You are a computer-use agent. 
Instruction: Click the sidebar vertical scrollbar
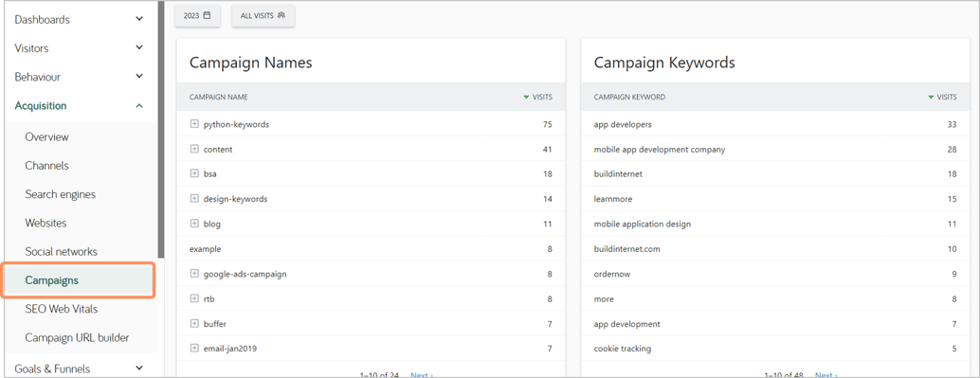click(161, 130)
